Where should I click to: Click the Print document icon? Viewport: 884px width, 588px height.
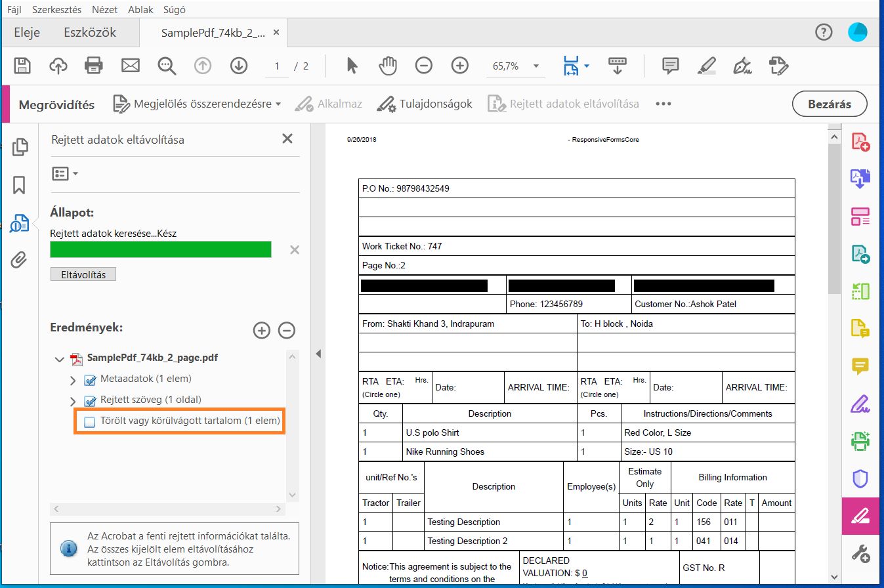coord(95,66)
